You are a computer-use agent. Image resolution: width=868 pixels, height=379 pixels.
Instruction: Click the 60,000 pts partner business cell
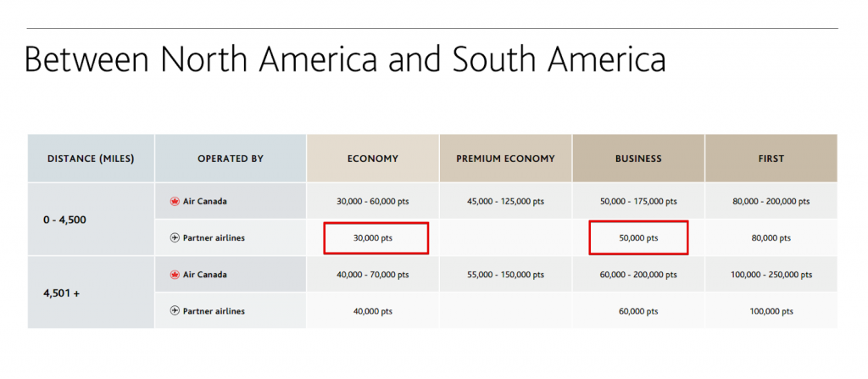click(x=638, y=311)
